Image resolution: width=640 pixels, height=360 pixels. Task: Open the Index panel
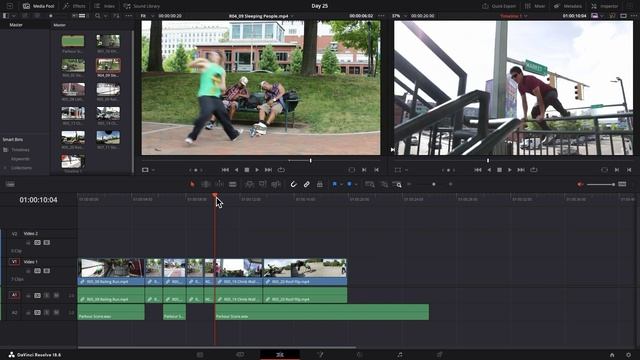coord(104,6)
